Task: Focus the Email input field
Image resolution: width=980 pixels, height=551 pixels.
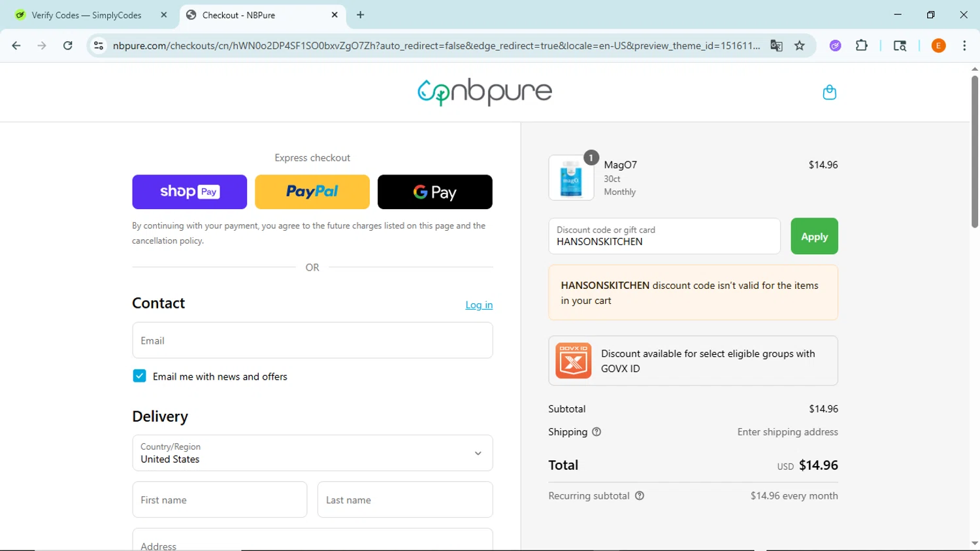Action: (312, 341)
